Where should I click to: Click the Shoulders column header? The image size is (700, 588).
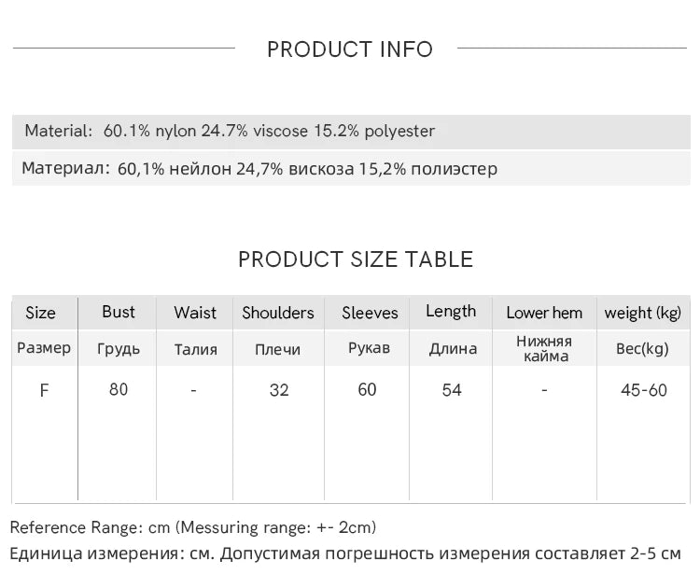pyautogui.click(x=278, y=313)
